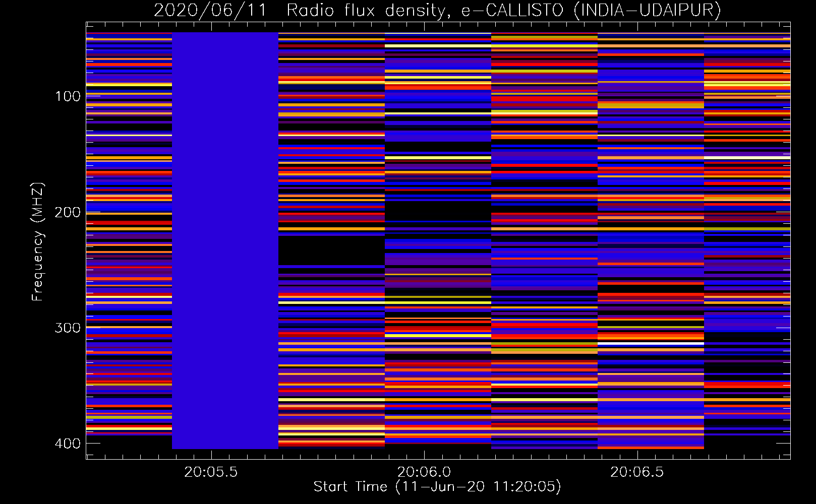The width and height of the screenshot is (816, 504).
Task: Click the solid blue data gap column
Action: click(x=225, y=240)
